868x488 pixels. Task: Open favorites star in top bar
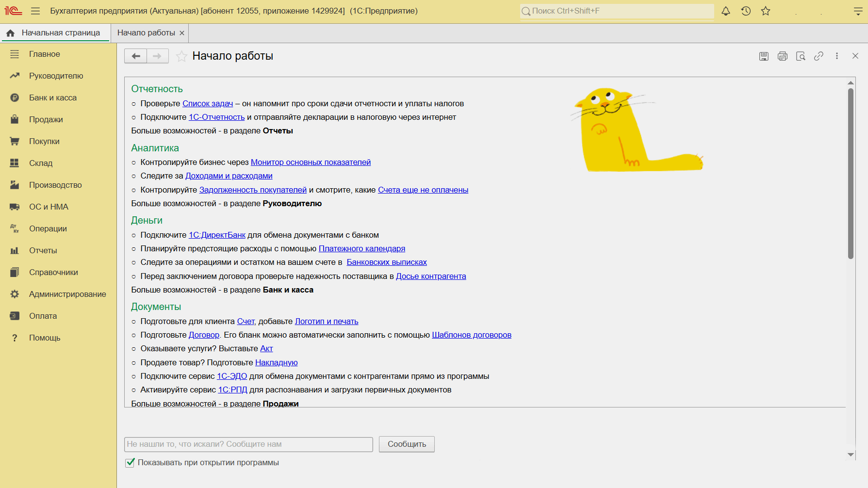pyautogui.click(x=766, y=11)
